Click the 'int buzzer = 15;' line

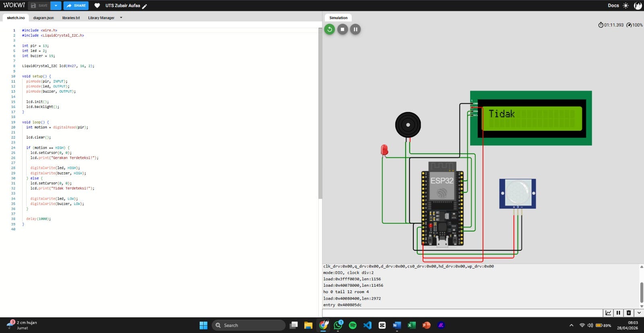click(x=38, y=56)
